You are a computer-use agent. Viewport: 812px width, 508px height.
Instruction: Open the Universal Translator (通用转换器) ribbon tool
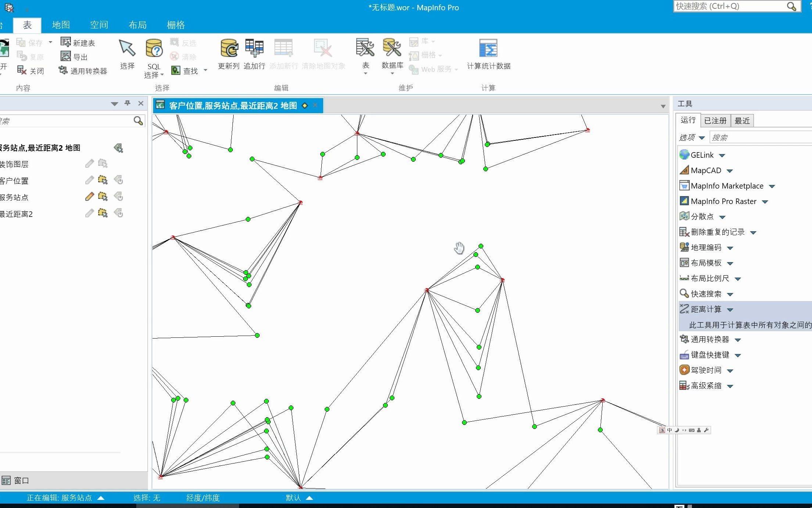83,71
